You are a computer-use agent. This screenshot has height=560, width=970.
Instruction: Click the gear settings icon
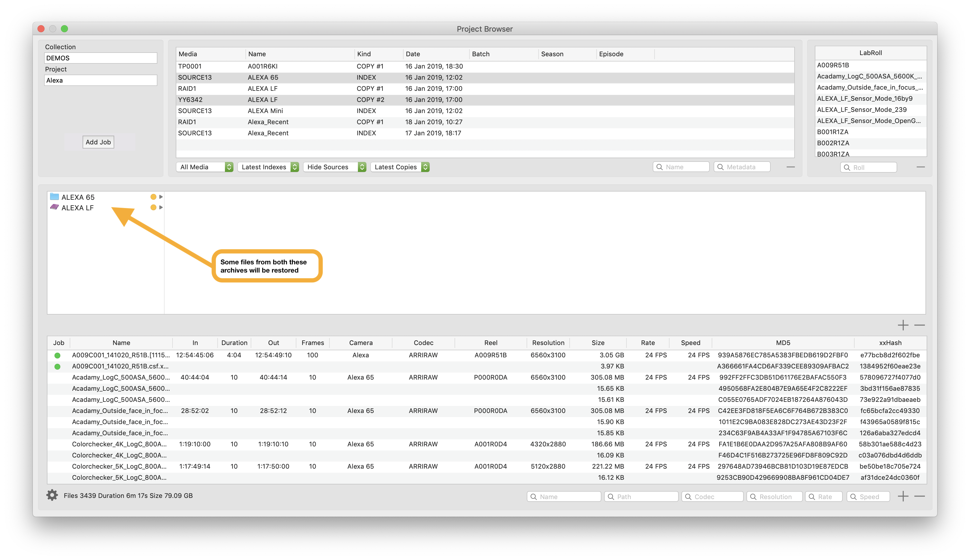(52, 495)
